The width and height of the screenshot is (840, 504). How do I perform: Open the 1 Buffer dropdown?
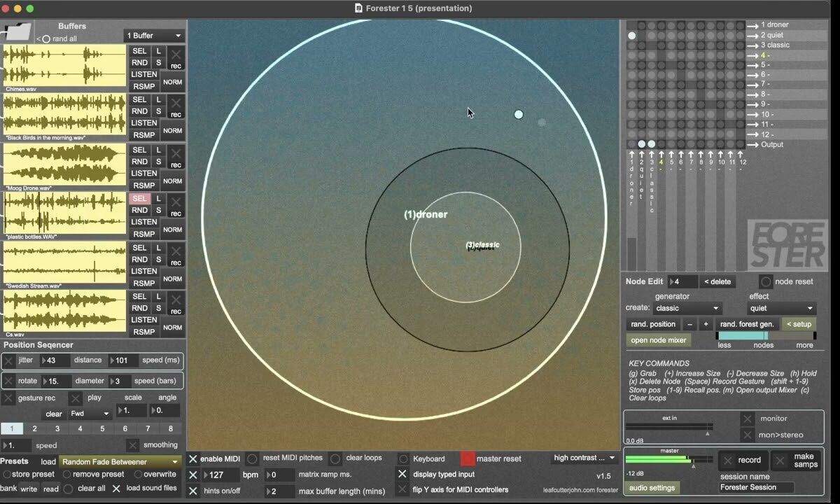click(154, 36)
